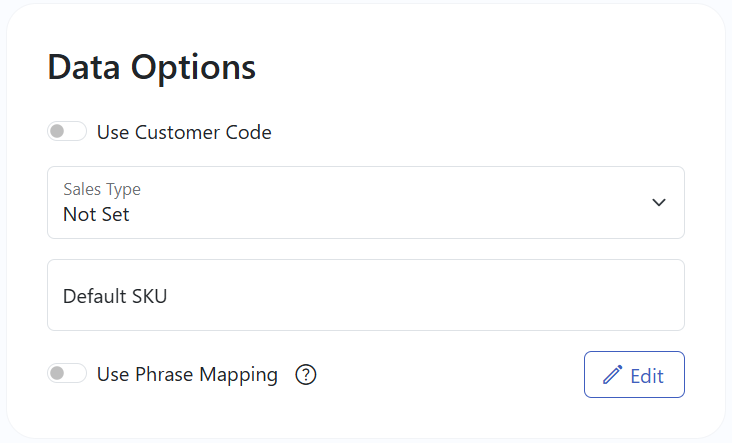Open the Sales Type dropdown
Image resolution: width=732 pixels, height=443 pixels.
point(366,203)
